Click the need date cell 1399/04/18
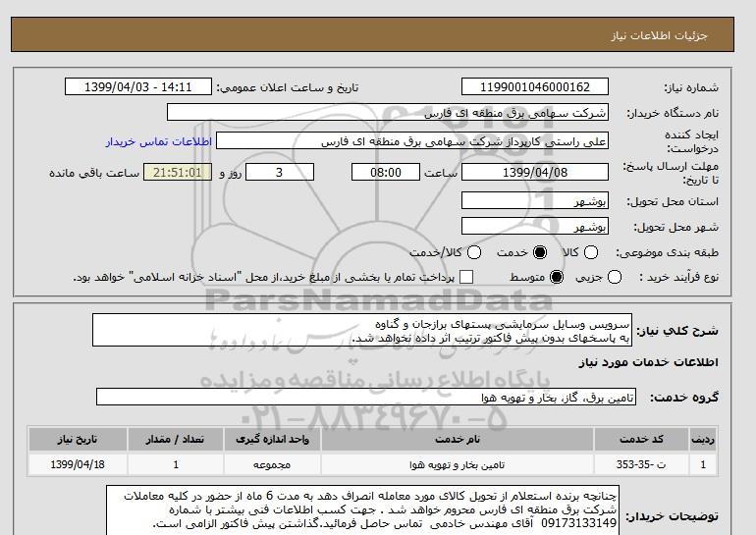 tap(78, 464)
